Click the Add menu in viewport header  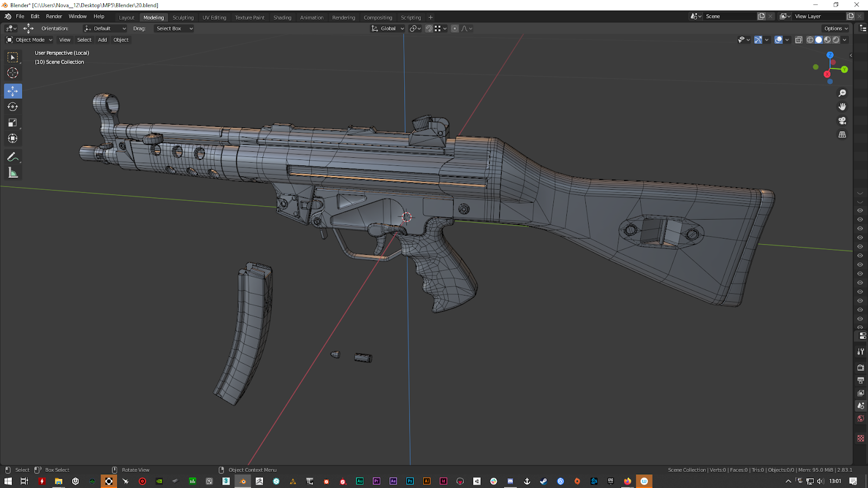[x=103, y=40]
